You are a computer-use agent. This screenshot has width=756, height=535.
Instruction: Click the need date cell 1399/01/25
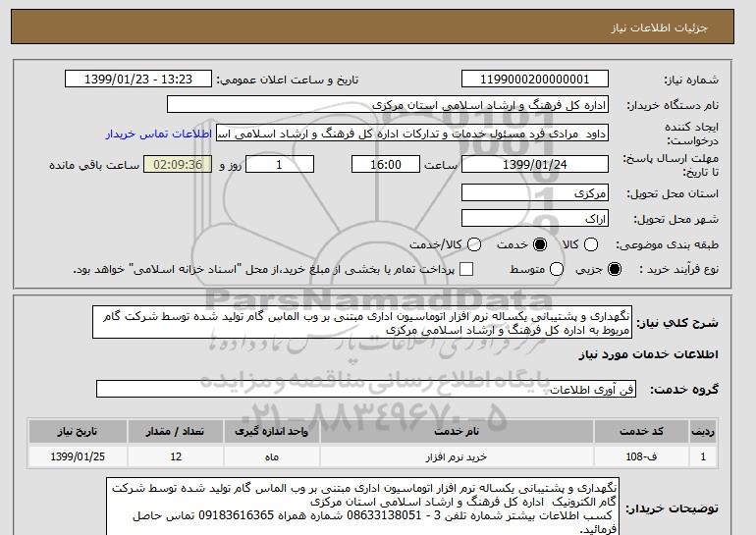[x=78, y=456]
